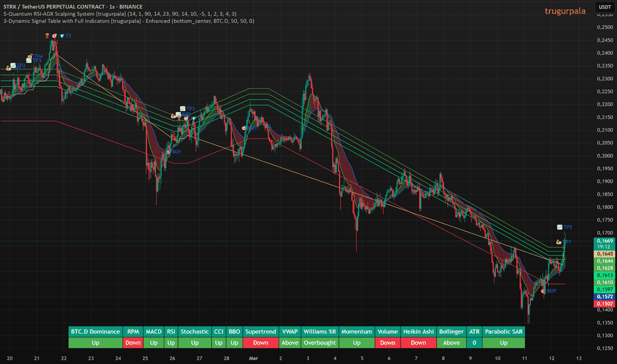Viewport: 617px width, 364px height.
Task: Click the BTC.D Dominance header cell
Action: click(x=95, y=332)
